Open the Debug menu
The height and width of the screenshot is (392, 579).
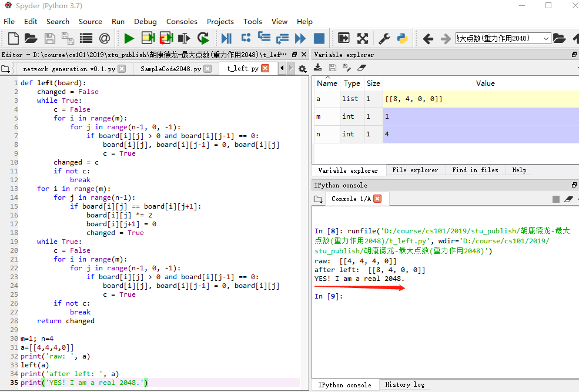(145, 21)
